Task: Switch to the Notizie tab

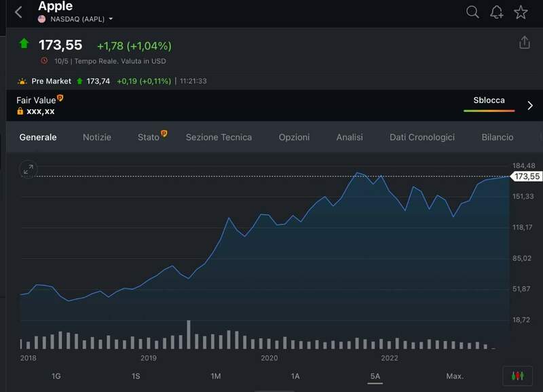Action: coord(97,137)
